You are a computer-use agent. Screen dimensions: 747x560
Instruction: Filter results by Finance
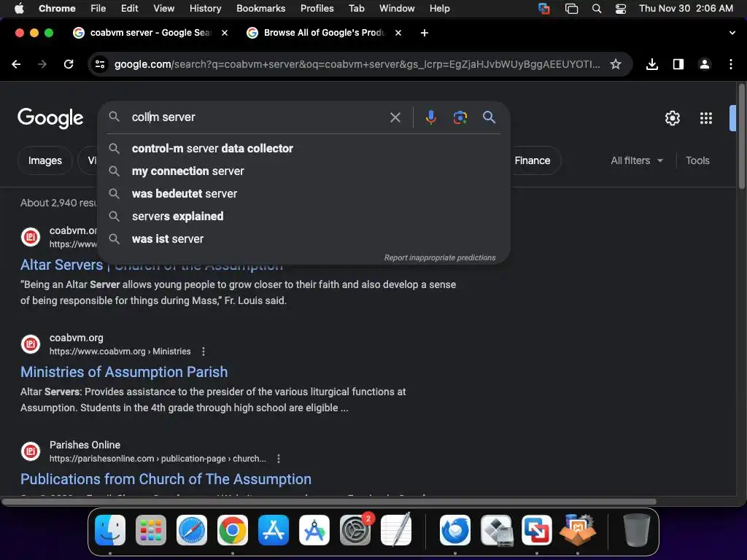[x=533, y=160]
